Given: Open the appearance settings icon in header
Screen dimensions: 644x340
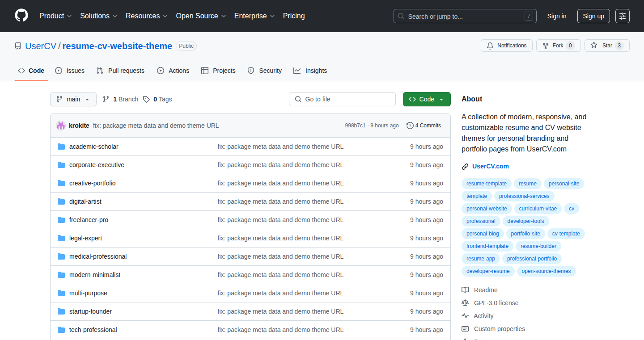Looking at the screenshot, I should [622, 16].
